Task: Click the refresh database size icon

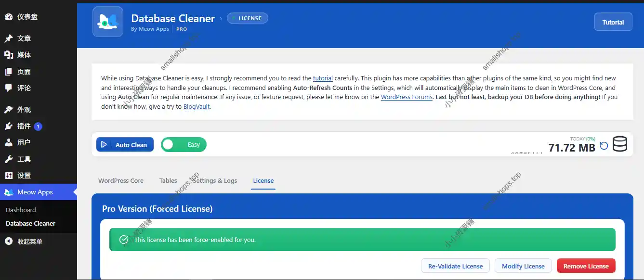Action: 604,146
